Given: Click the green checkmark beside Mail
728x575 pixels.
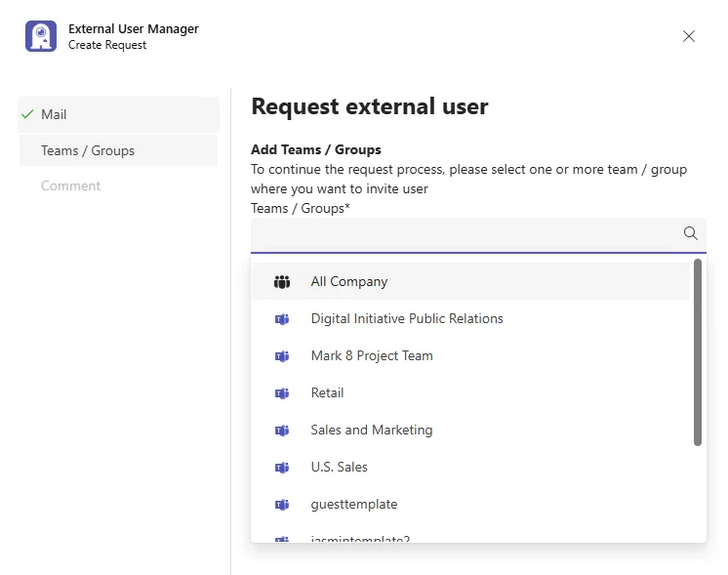Looking at the screenshot, I should pyautogui.click(x=27, y=114).
